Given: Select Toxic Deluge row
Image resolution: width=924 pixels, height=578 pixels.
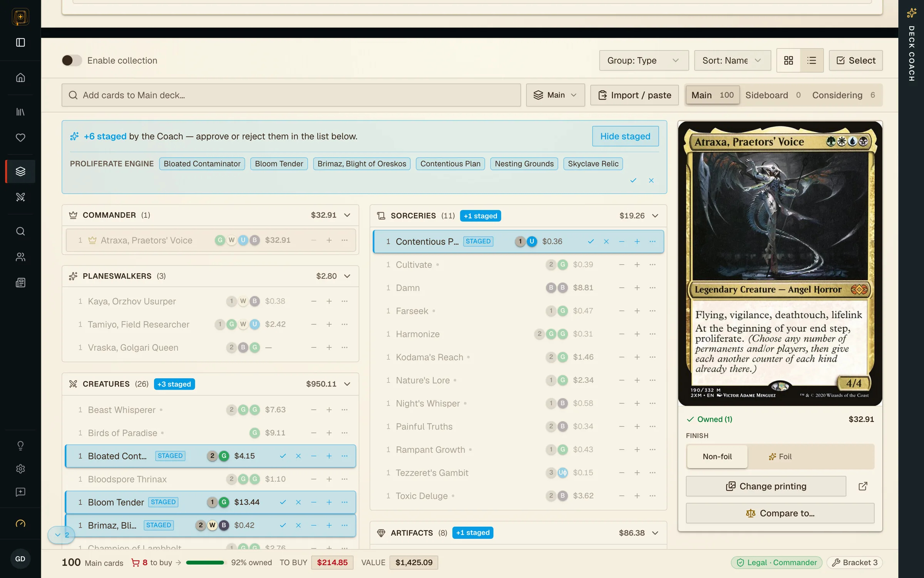Looking at the screenshot, I should click(x=518, y=496).
